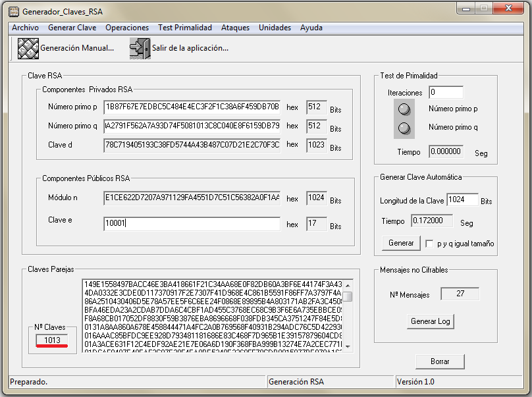Click the Iteraciones input field
The image size is (532, 397).
pos(446,92)
